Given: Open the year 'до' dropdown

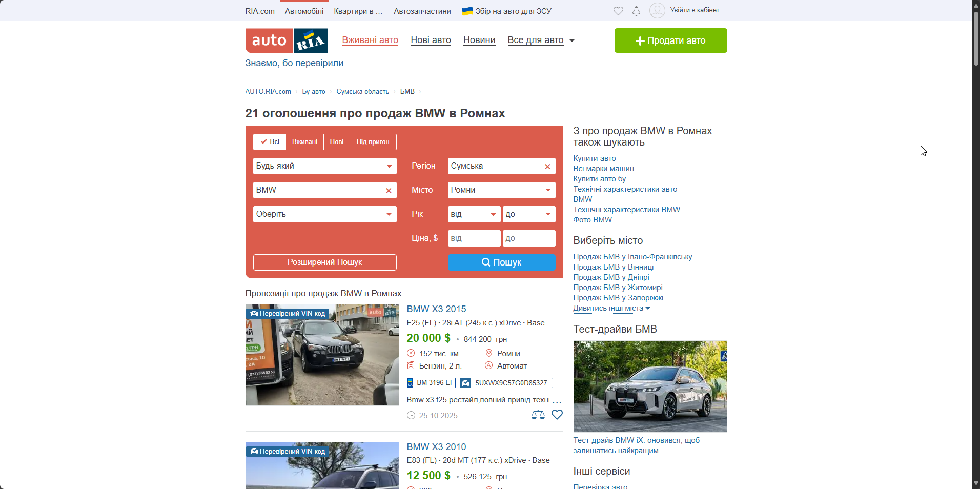Looking at the screenshot, I should click(x=529, y=214).
